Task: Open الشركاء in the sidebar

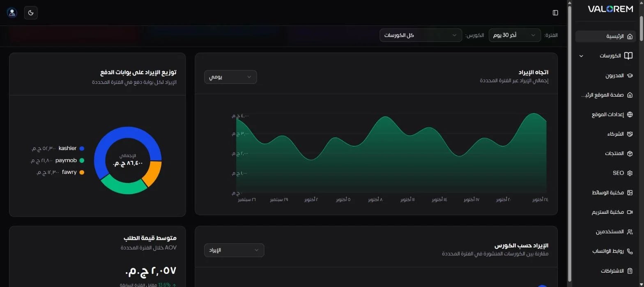Action: pyautogui.click(x=605, y=134)
